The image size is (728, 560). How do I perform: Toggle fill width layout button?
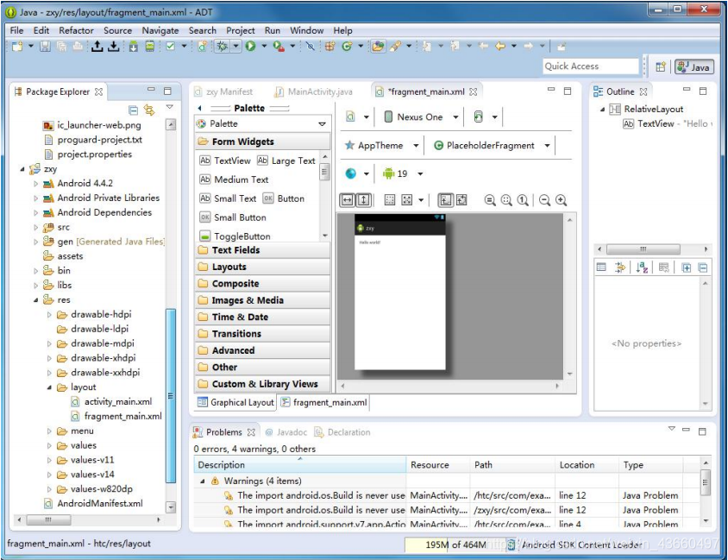(347, 200)
